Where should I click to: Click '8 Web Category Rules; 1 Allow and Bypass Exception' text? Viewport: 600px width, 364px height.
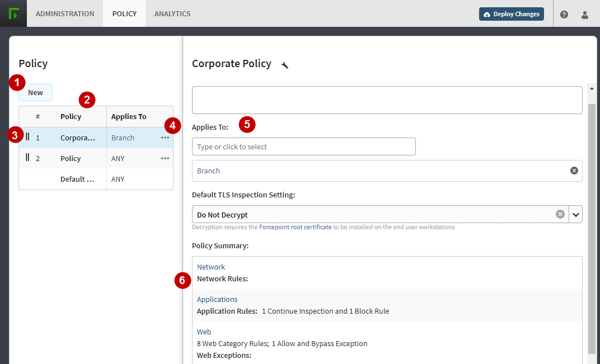tap(282, 344)
